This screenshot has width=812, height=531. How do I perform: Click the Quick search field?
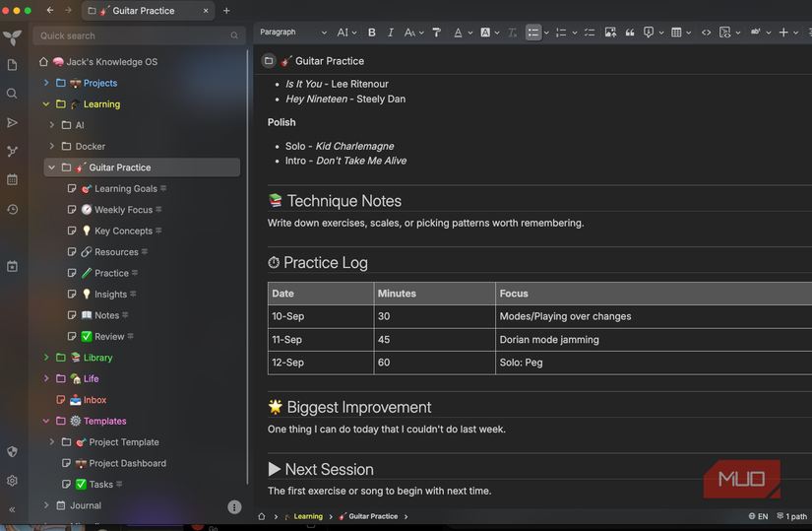click(x=139, y=35)
